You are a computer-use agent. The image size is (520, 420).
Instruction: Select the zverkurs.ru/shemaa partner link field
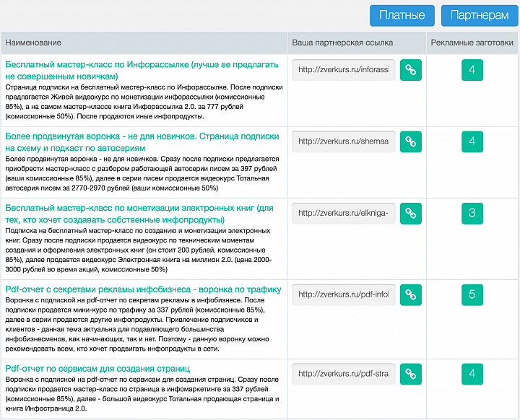click(344, 141)
